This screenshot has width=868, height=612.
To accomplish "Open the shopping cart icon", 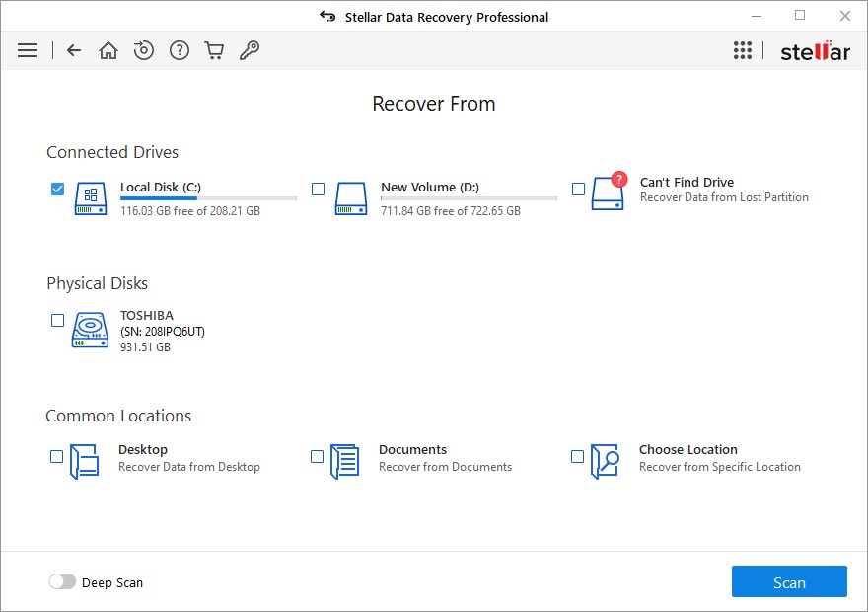I will [214, 50].
